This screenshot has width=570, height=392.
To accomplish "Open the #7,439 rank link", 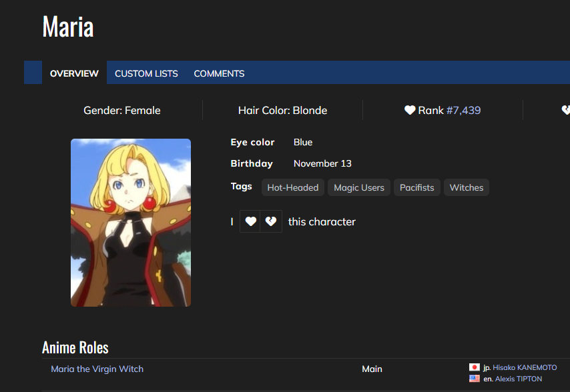I will point(463,110).
